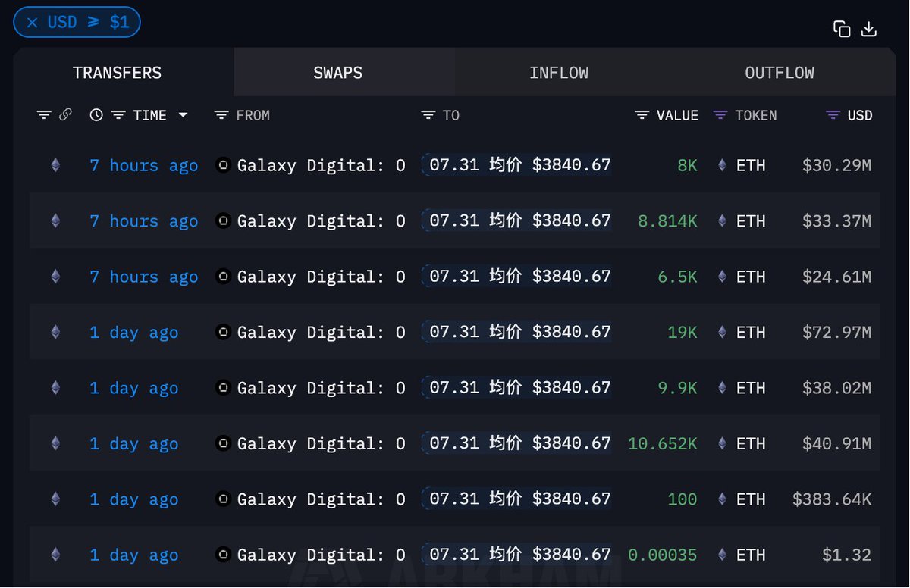Click Ethereum chain icon in $38.02M row

point(55,388)
